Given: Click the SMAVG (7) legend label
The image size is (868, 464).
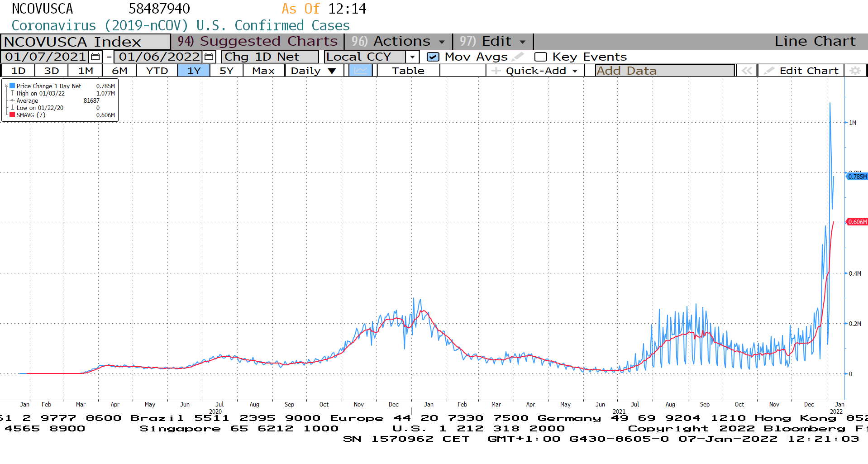Looking at the screenshot, I should point(31,115).
